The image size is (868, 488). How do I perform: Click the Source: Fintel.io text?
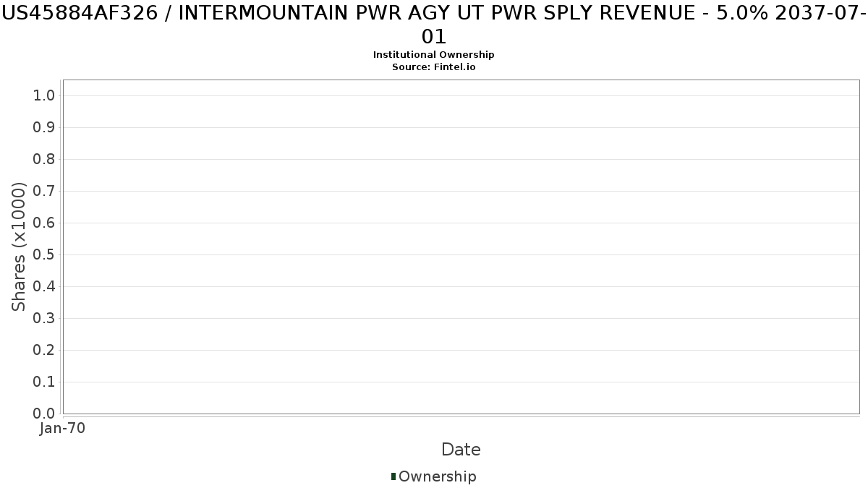(434, 67)
